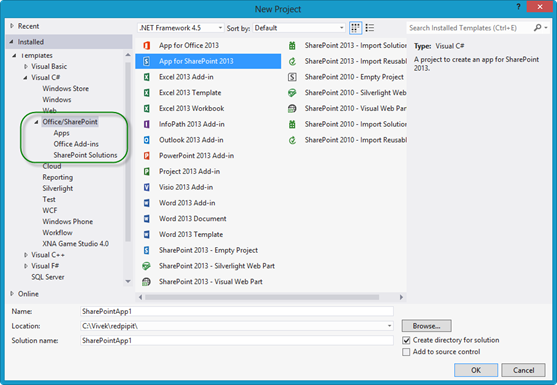Image resolution: width=557 pixels, height=385 pixels.
Task: Click the App for SharePoint 2013 icon
Action: (146, 61)
